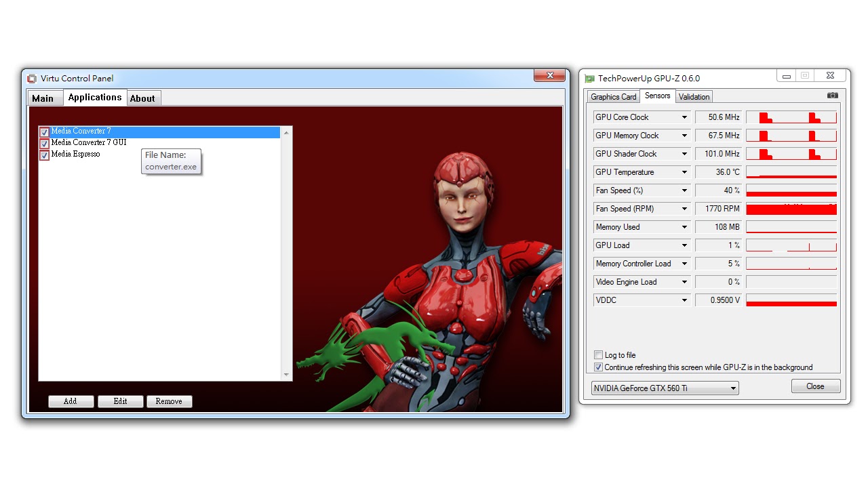Open the GPU Temperature sensor dropdown
Viewport: 868px width, 488px height.
[x=684, y=172]
